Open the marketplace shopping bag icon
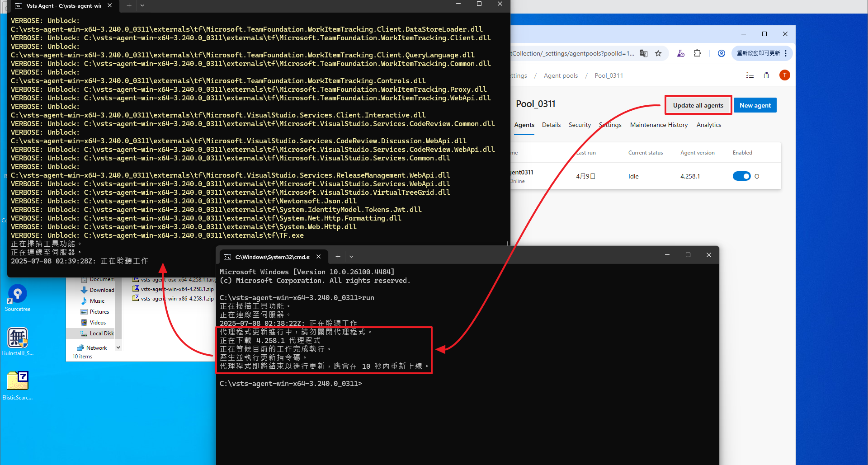The image size is (868, 465). 766,75
